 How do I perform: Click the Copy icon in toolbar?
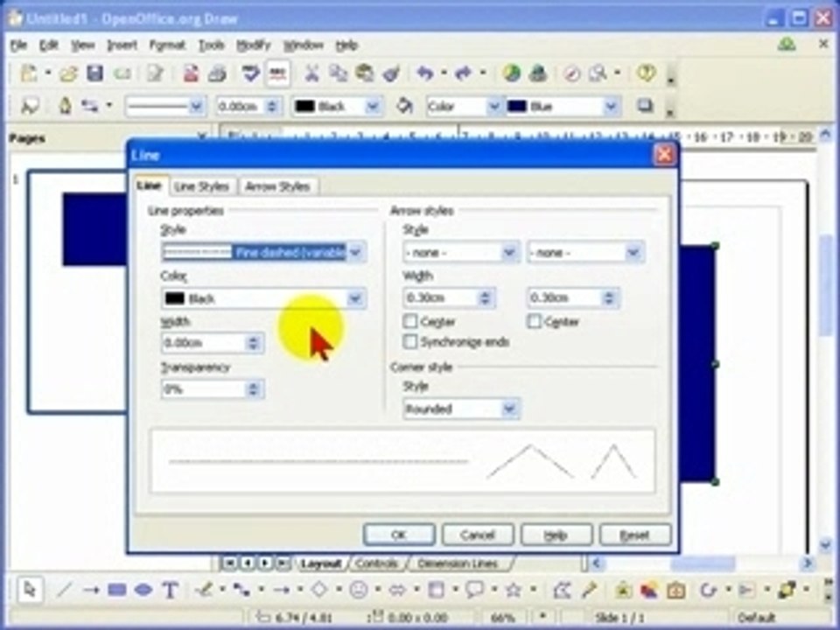(338, 73)
